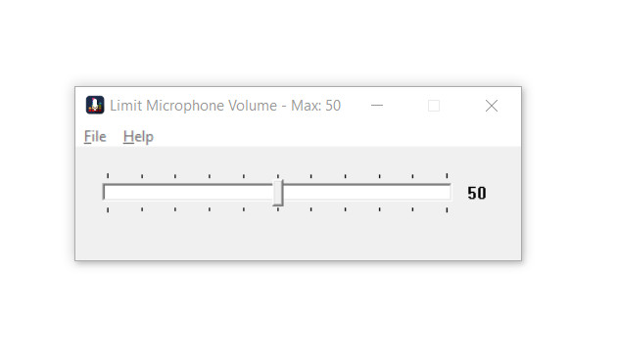Click the bold 50 value label
The height and width of the screenshot is (364, 617).
pyautogui.click(x=477, y=193)
